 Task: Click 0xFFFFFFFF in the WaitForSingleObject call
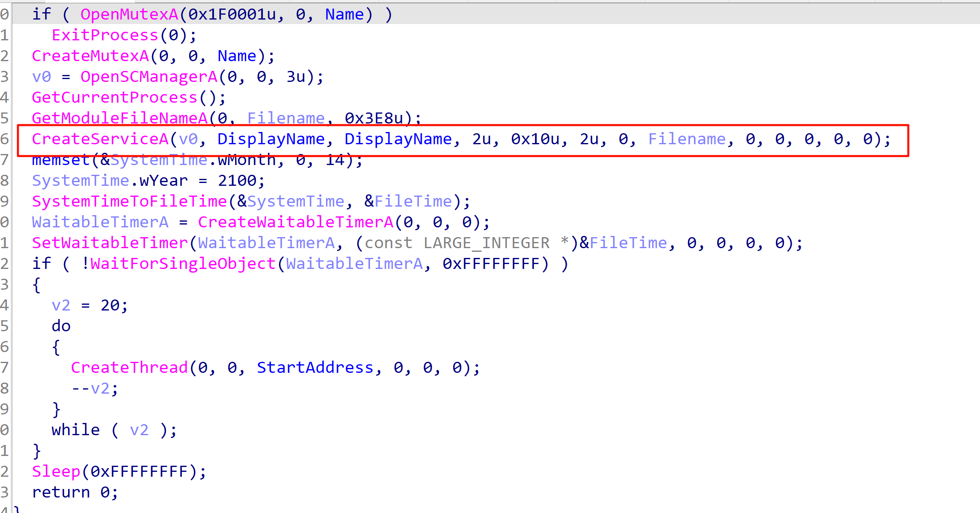click(491, 264)
